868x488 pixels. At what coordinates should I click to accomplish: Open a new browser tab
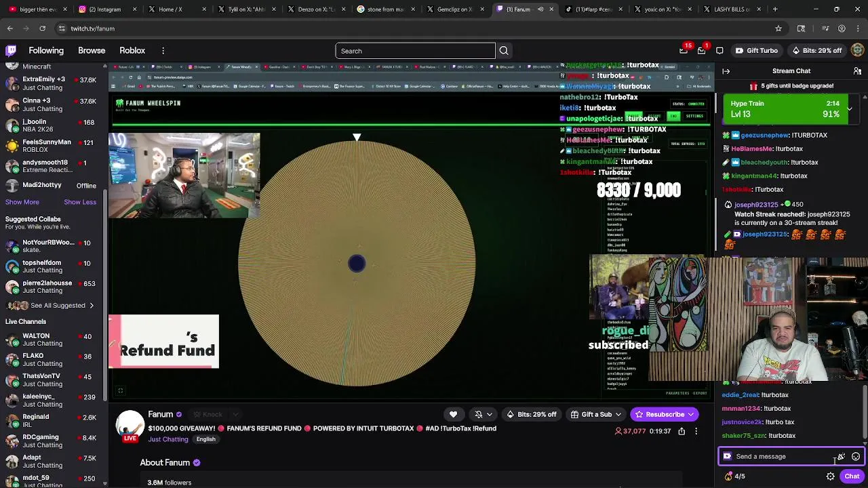point(775,9)
